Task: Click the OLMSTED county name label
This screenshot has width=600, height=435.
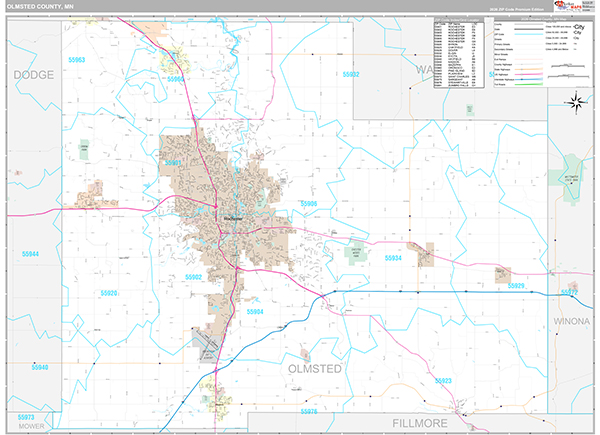Action: [x=315, y=370]
